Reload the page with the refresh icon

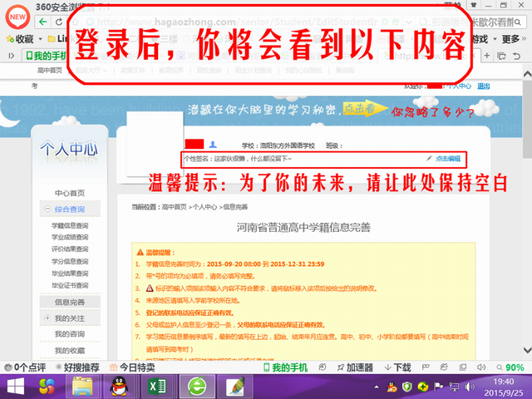(x=59, y=22)
